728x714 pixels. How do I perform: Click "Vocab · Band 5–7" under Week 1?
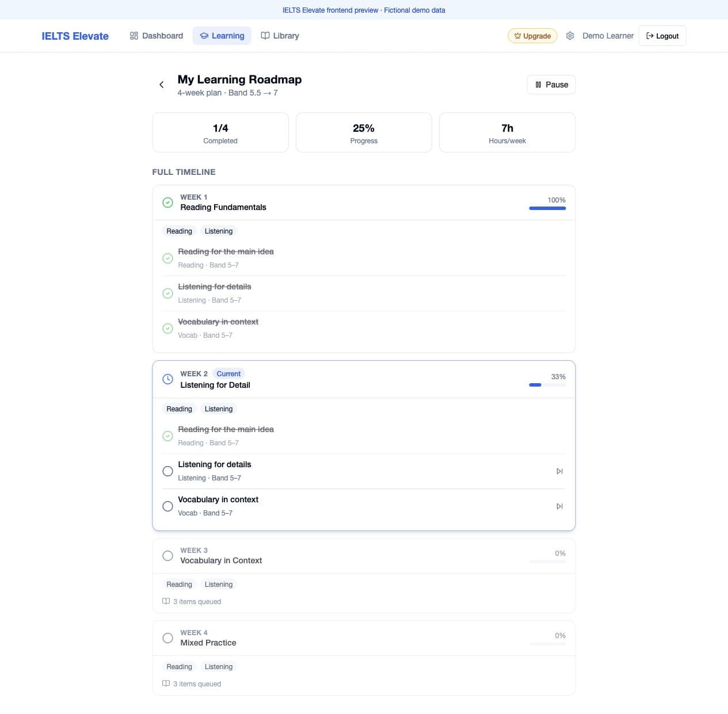[205, 335]
